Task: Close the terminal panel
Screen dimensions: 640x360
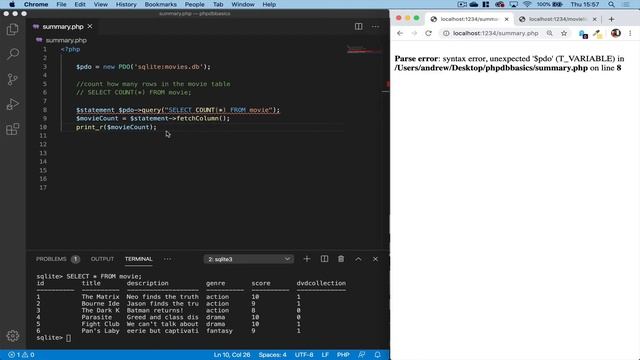Action: click(375, 259)
